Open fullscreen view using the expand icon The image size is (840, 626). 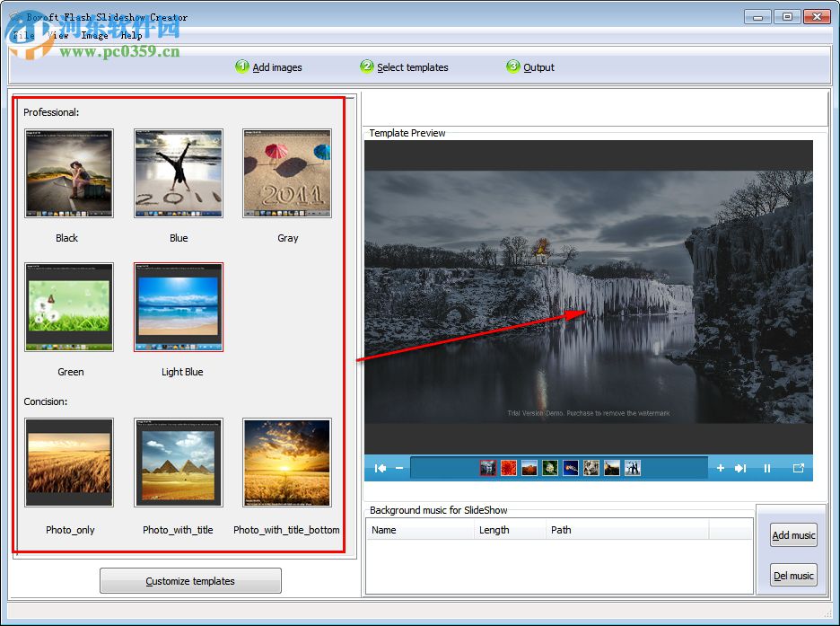(x=799, y=468)
